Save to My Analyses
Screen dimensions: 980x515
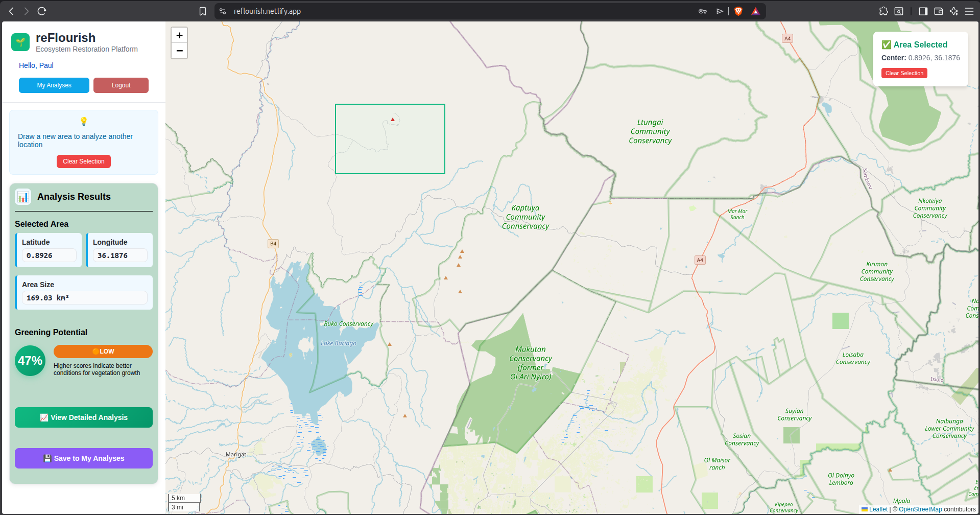pyautogui.click(x=84, y=458)
